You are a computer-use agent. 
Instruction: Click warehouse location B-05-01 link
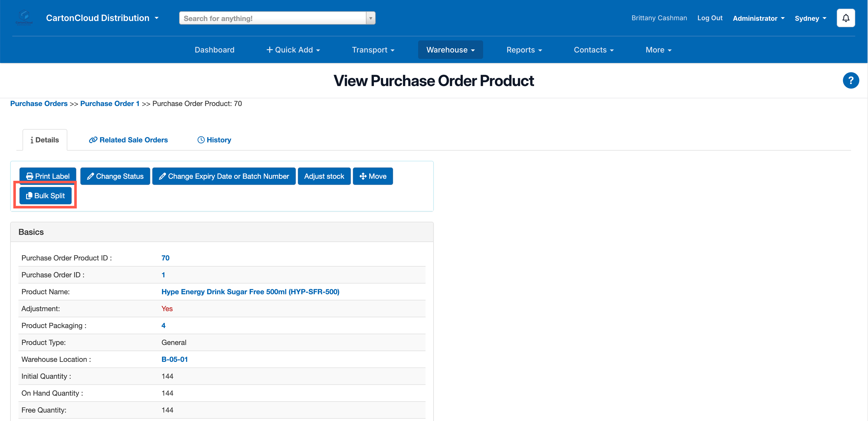tap(175, 359)
